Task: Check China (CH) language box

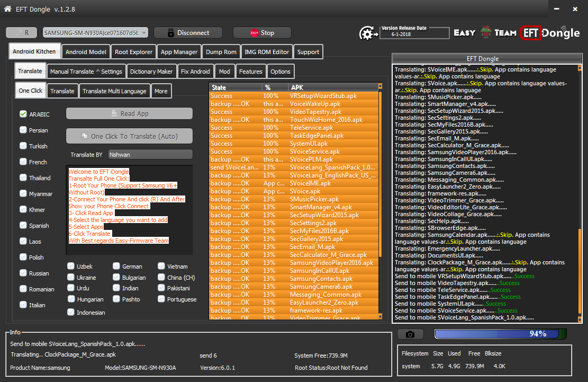Action: [x=161, y=277]
